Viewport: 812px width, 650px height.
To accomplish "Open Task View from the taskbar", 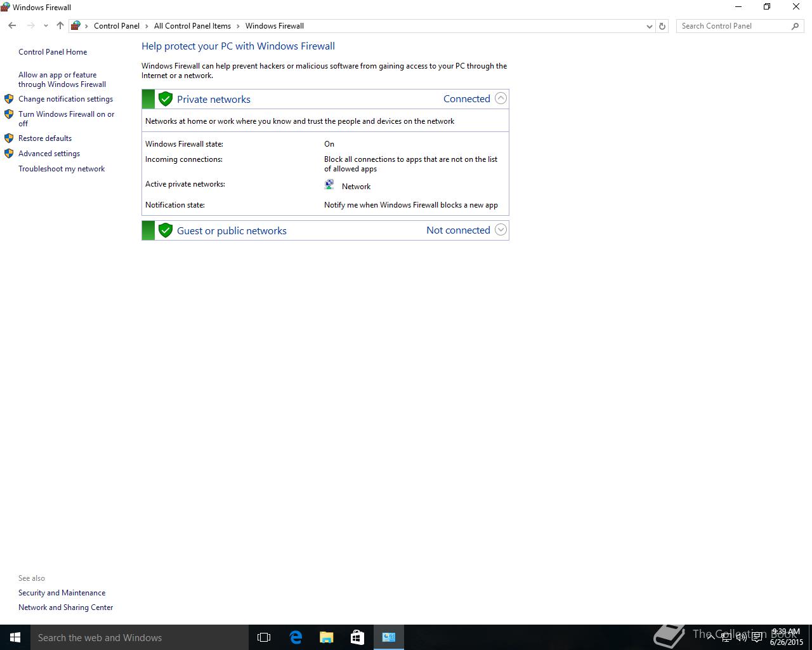I will point(264,637).
